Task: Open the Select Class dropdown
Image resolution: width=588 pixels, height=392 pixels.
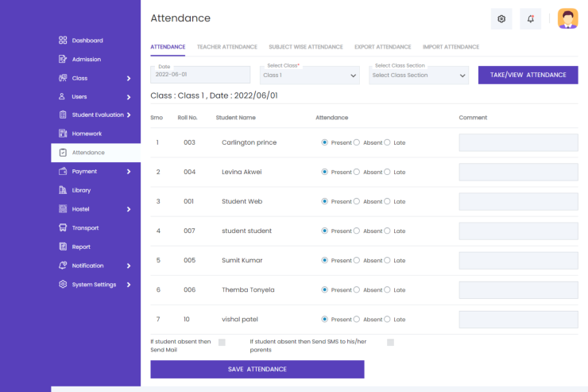Action: 310,75
